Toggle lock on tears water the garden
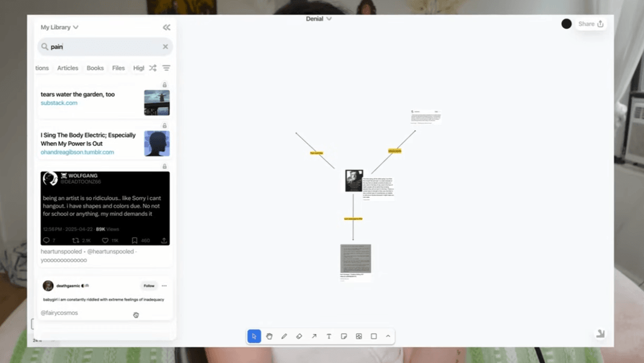Screen dimensions: 644x363 164,85
